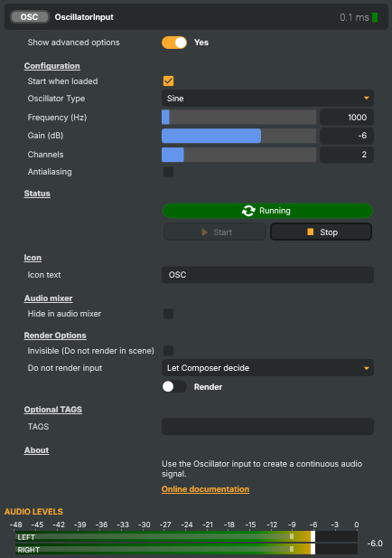Open the Online documentation link

click(x=205, y=489)
